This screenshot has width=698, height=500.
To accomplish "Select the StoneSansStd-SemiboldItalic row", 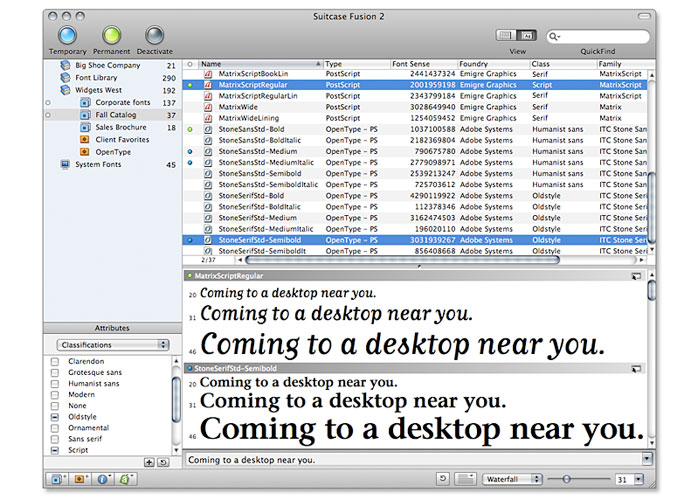I will [414, 185].
